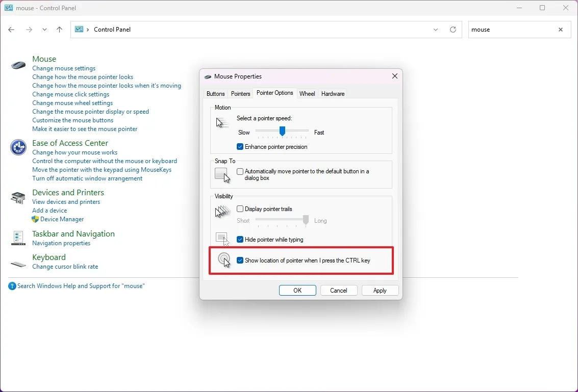Image resolution: width=578 pixels, height=392 pixels.
Task: Enable Display pointer trails
Action: click(x=240, y=208)
